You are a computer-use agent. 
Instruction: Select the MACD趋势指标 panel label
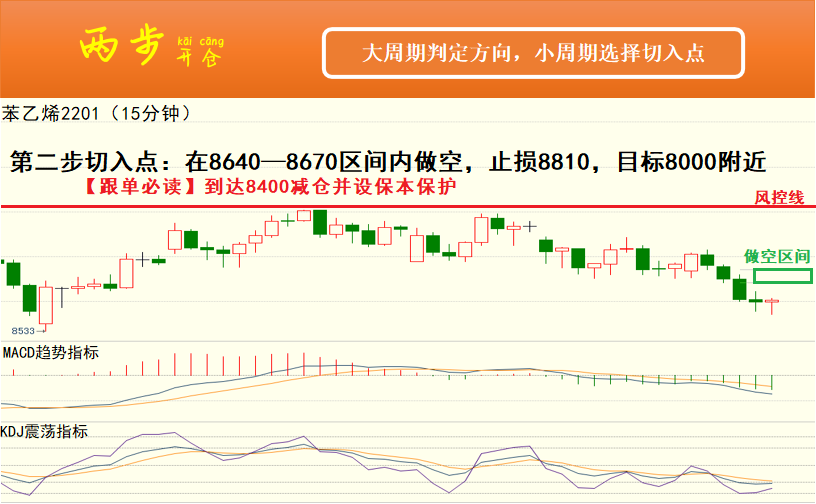click(x=50, y=352)
